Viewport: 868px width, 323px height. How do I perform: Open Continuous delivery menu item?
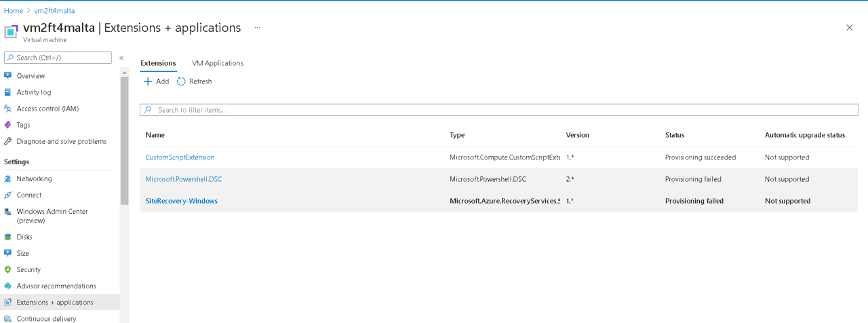[x=46, y=318]
